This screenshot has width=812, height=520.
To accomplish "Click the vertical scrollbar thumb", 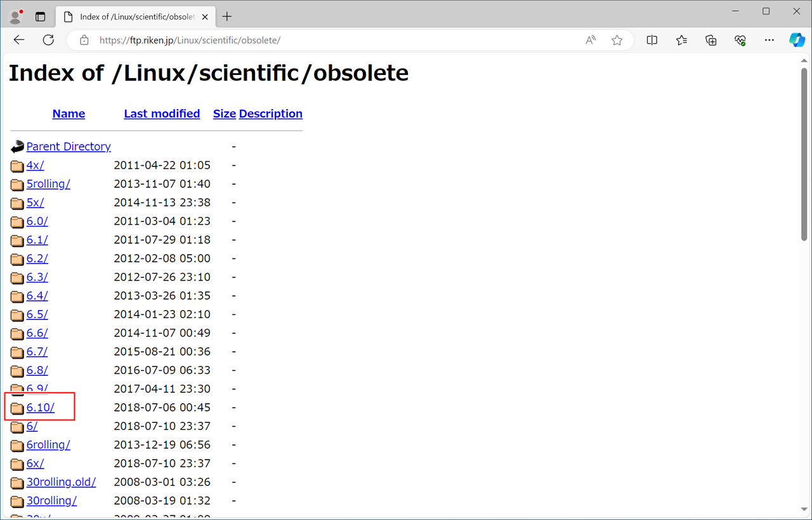I will point(804,152).
